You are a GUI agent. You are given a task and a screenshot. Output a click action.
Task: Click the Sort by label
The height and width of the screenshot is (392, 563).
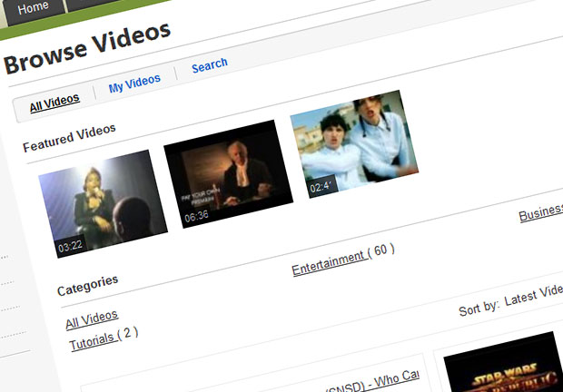pos(479,309)
